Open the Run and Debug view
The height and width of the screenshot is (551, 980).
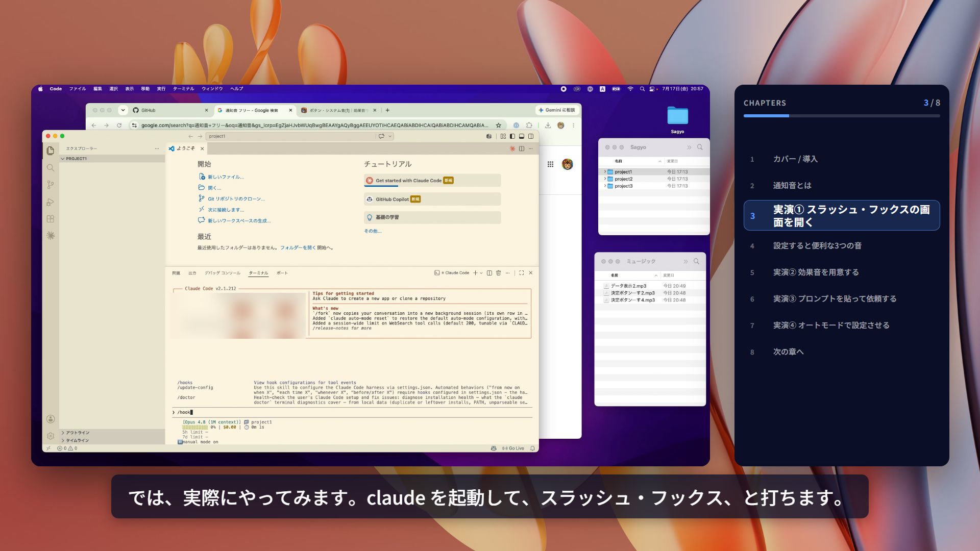coord(50,202)
